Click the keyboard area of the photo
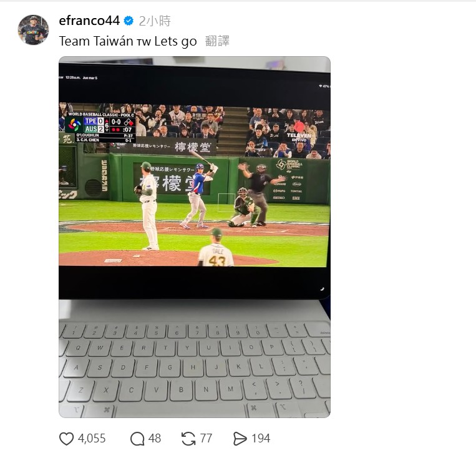This screenshot has height=458, width=476. (x=195, y=369)
